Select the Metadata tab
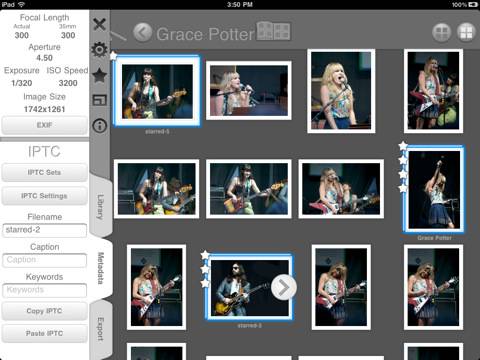The image size is (480, 360). (101, 268)
